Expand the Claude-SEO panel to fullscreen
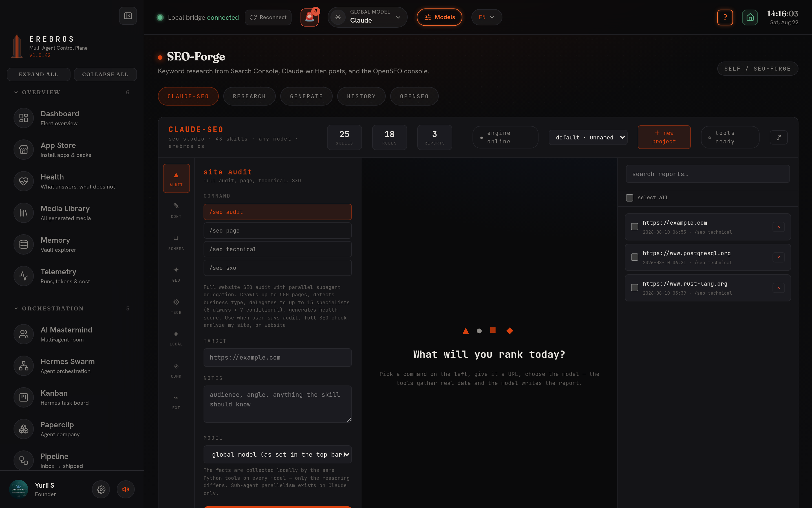The height and width of the screenshot is (508, 812). pyautogui.click(x=778, y=137)
